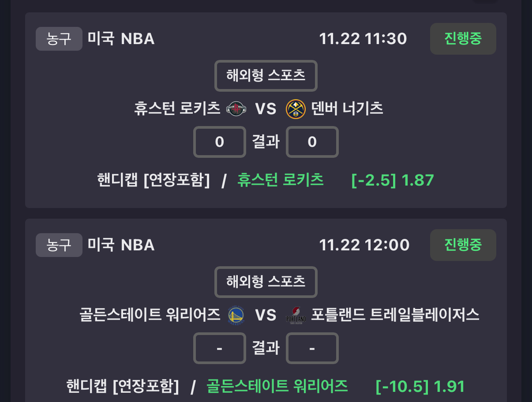
Task: Select the 농구 tag on the 11:30 game
Action: [x=59, y=39]
